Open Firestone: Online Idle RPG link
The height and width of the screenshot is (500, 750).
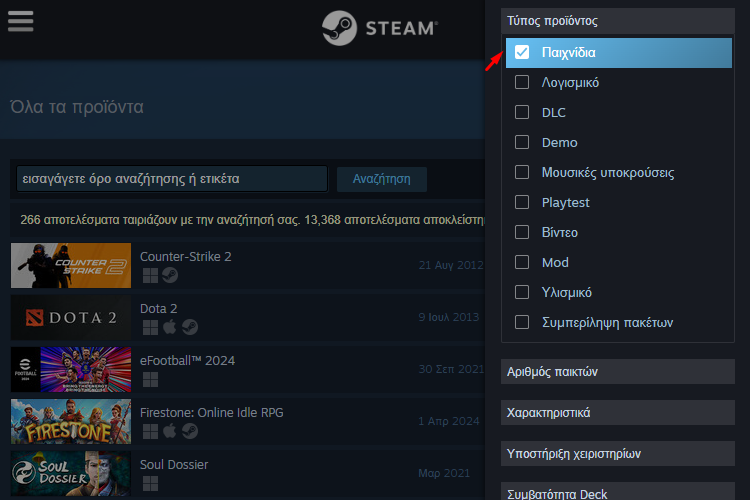click(x=211, y=412)
